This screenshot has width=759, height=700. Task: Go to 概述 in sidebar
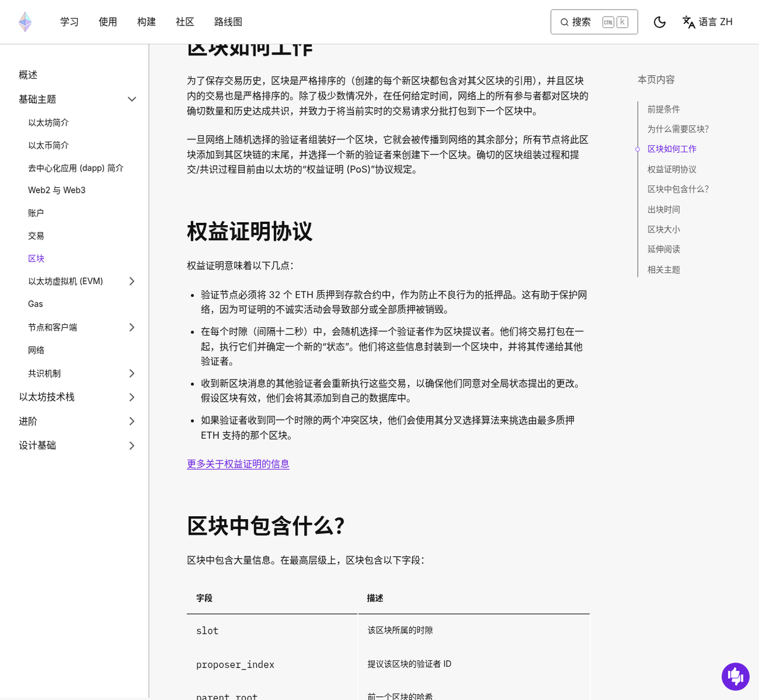pos(28,75)
